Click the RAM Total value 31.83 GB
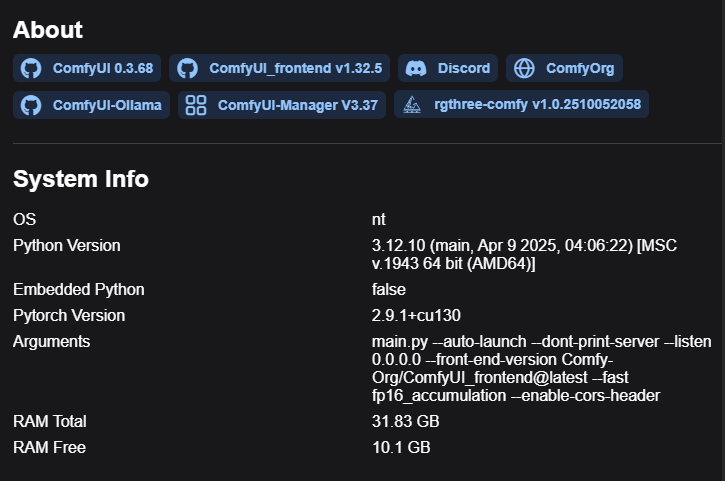Viewport: 725px width, 481px height. (405, 421)
